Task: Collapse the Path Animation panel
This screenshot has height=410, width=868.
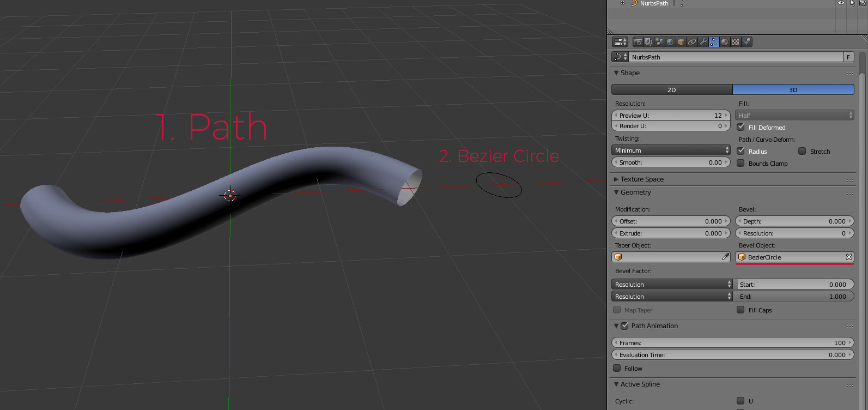Action: 617,326
